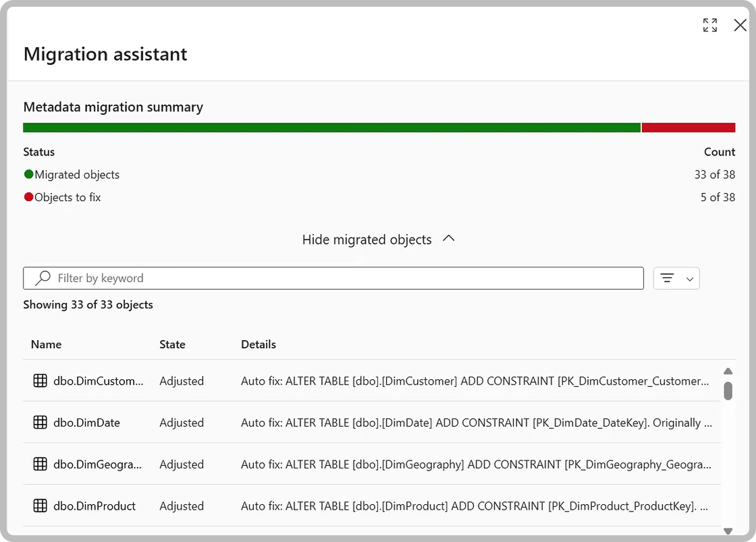Screen dimensions: 756x542
Task: Click the green Migrated objects status dot
Action: (28, 174)
